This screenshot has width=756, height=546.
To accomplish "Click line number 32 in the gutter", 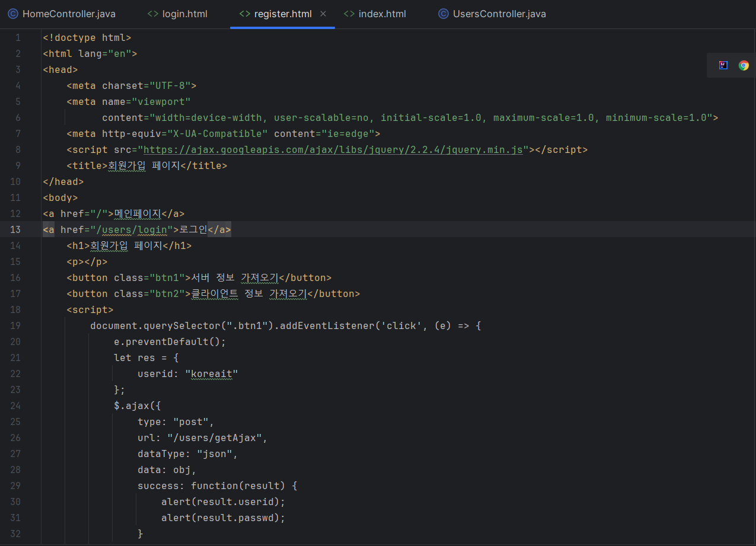I will [15, 534].
